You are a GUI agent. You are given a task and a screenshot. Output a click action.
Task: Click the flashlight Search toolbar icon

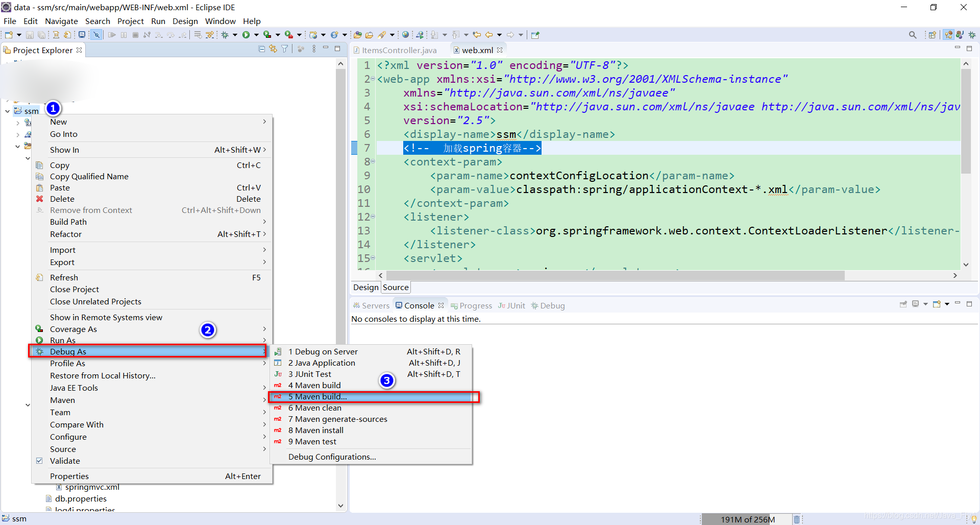(381, 35)
